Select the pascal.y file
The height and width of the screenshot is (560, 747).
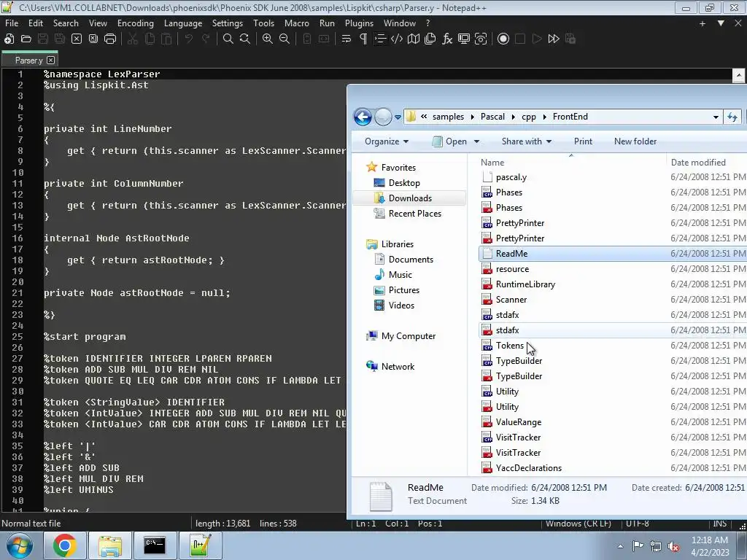(x=511, y=177)
